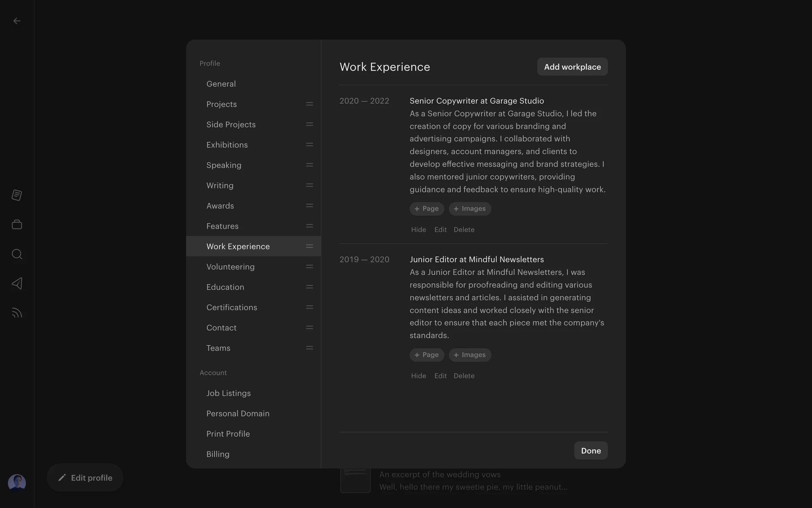Click the Add workplace button
This screenshot has height=508, width=812.
coord(572,67)
